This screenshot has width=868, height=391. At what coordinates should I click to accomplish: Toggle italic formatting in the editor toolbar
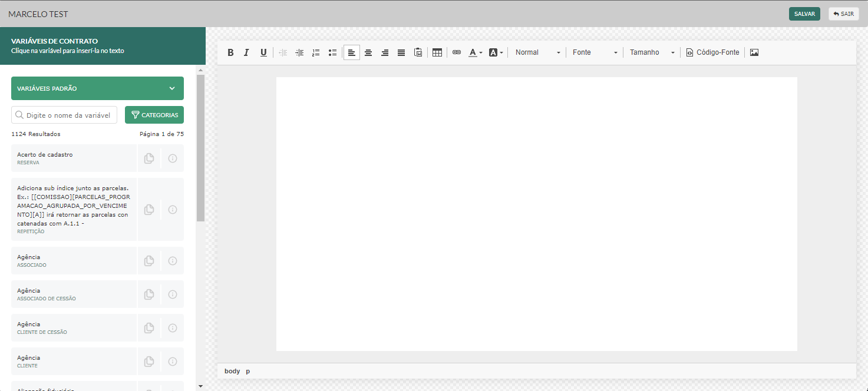click(247, 52)
